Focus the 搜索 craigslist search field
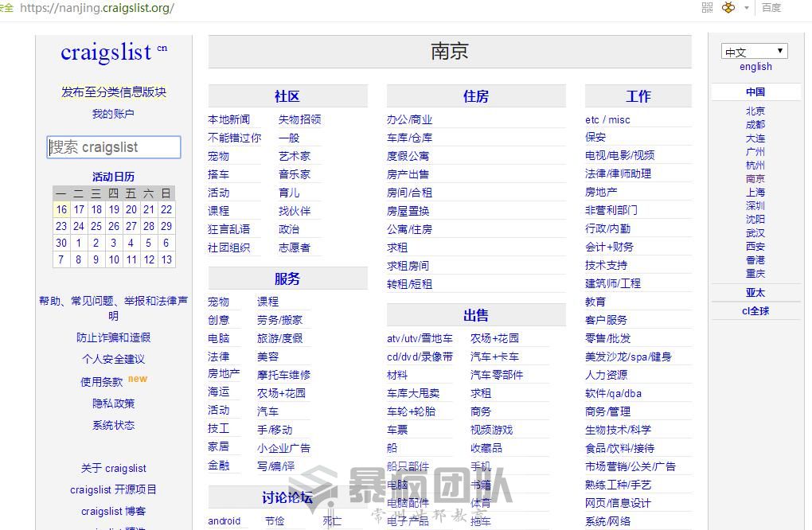This screenshot has width=812, height=530. (114, 147)
